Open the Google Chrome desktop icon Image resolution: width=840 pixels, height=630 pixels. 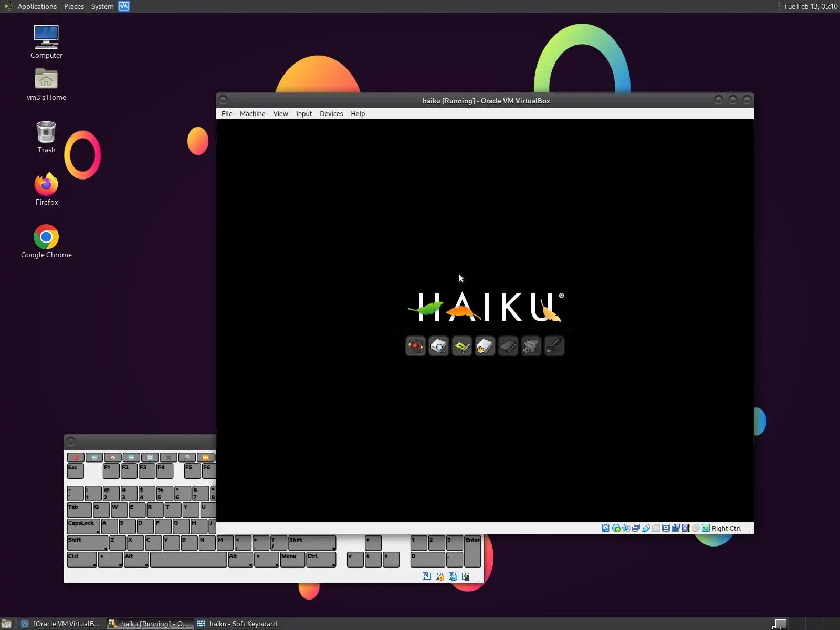click(46, 241)
